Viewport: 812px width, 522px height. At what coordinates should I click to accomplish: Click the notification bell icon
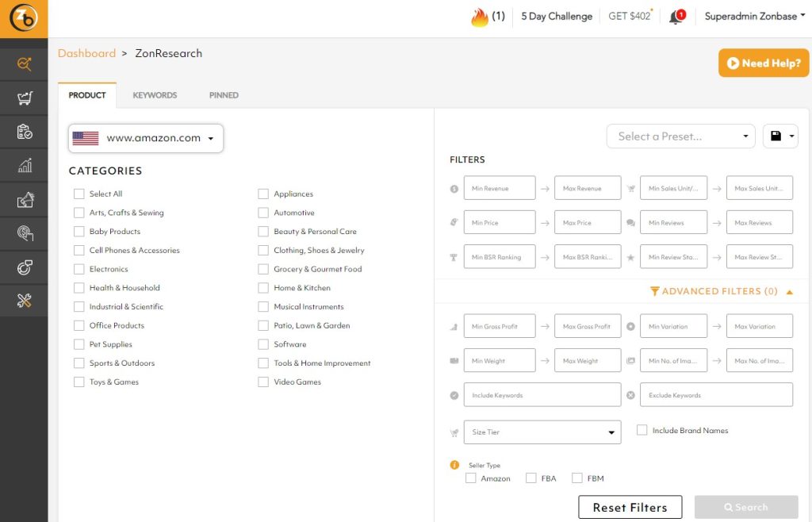click(x=676, y=17)
